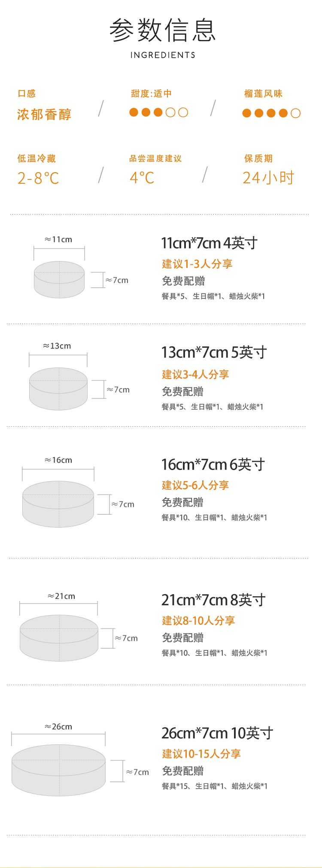This screenshot has width=322, height=868.
Task: Click the 26cm cake cylinder diagram
Action: [58, 771]
